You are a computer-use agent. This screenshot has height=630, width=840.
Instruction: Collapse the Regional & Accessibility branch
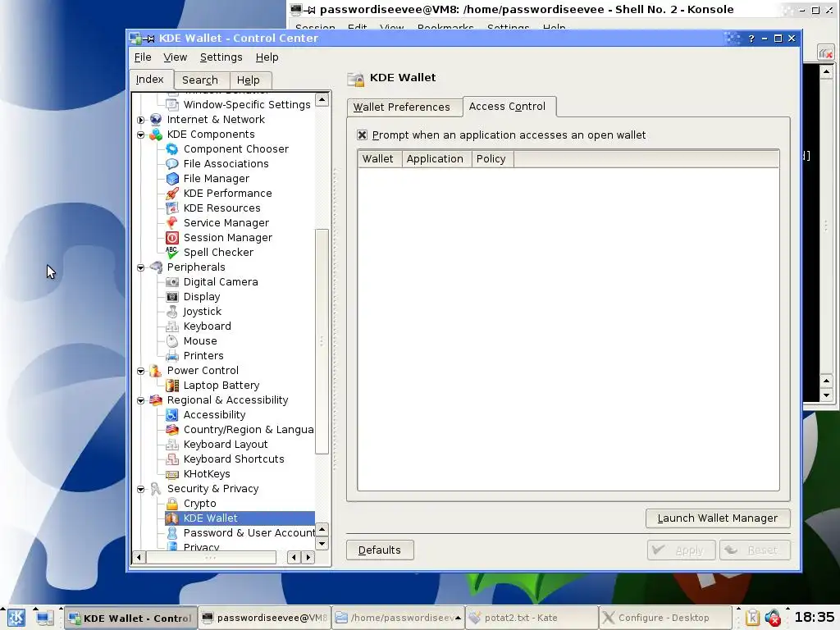point(141,400)
